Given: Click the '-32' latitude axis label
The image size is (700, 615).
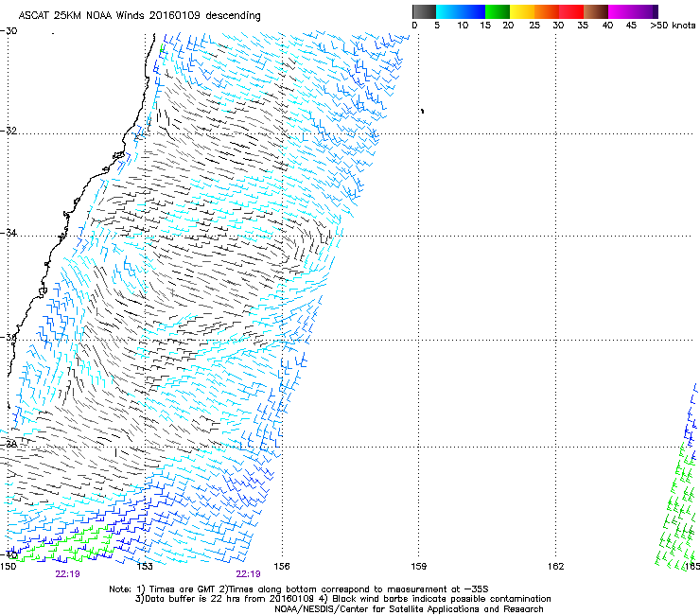Looking at the screenshot, I should 9,131.
